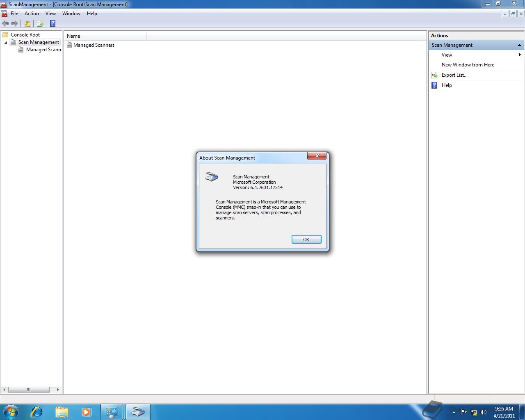Open Windows Explorer from the taskbar
This screenshot has height=420, width=525.
pos(62,411)
